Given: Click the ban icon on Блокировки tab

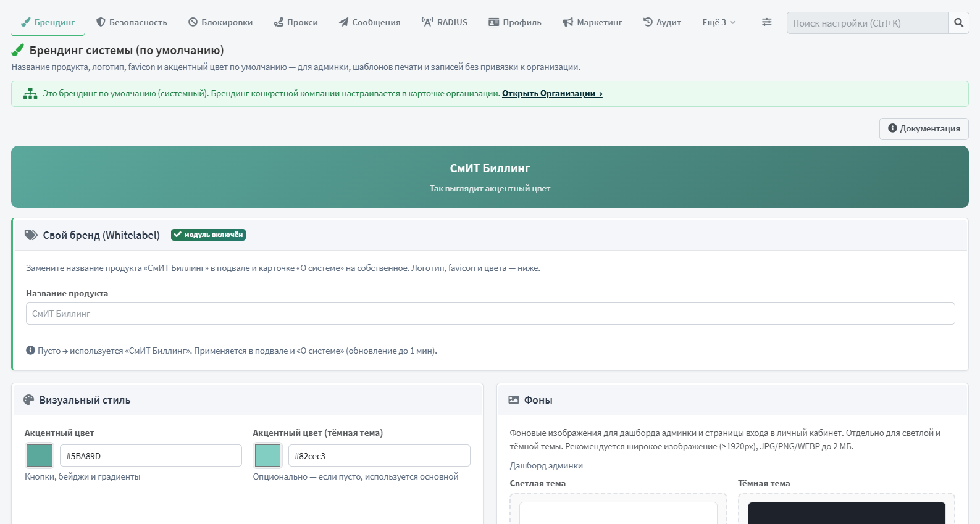Looking at the screenshot, I should pyautogui.click(x=193, y=22).
